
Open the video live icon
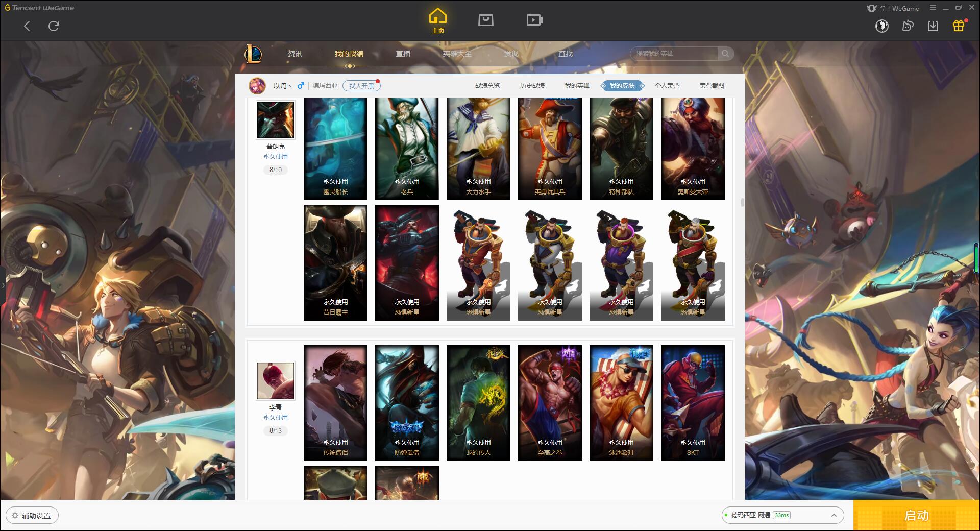(x=534, y=20)
